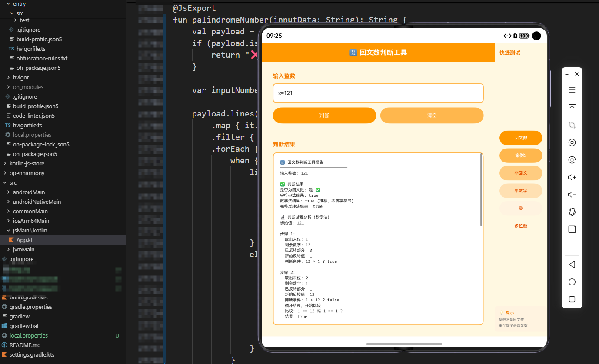Expand the oh_modules folder
Viewport: 599px width, 364px height.
pyautogui.click(x=9, y=87)
